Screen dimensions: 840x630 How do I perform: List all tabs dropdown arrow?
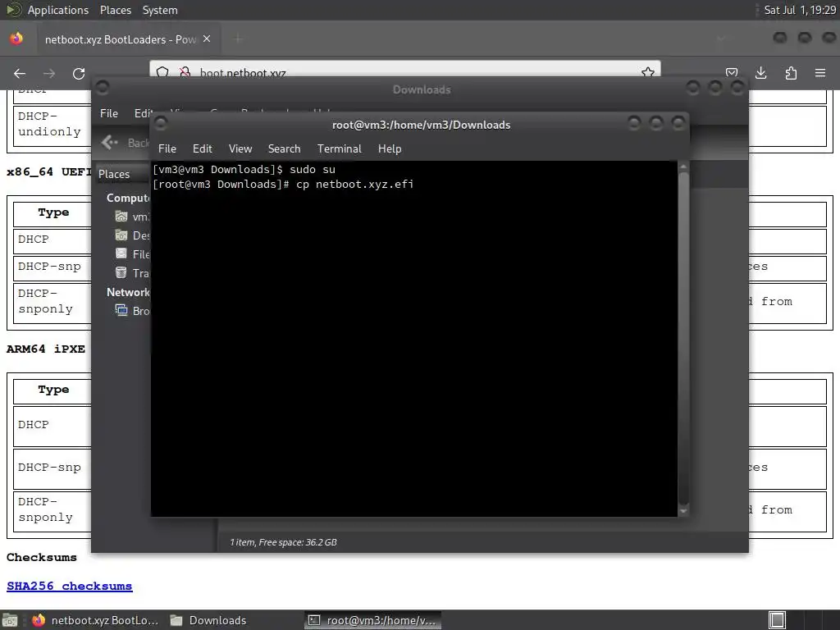(x=721, y=39)
